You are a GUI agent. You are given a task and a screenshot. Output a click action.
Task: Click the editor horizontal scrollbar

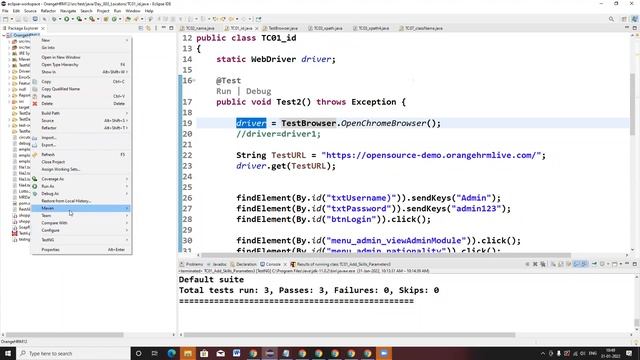tap(386, 256)
